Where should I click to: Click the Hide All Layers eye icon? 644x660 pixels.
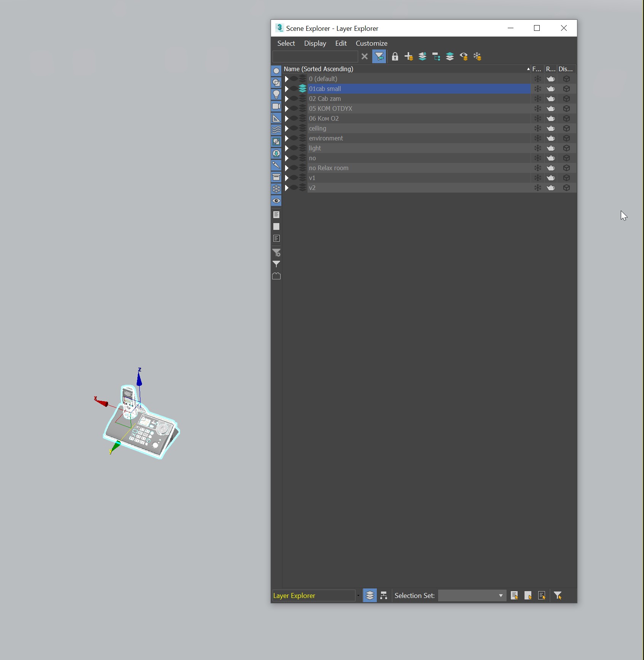point(464,57)
